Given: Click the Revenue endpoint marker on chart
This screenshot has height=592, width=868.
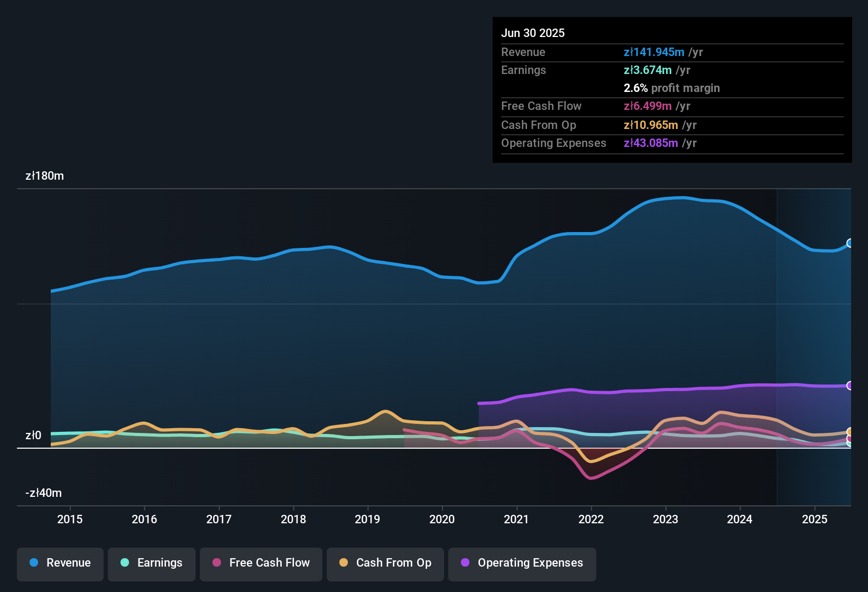Looking at the screenshot, I should pos(849,243).
